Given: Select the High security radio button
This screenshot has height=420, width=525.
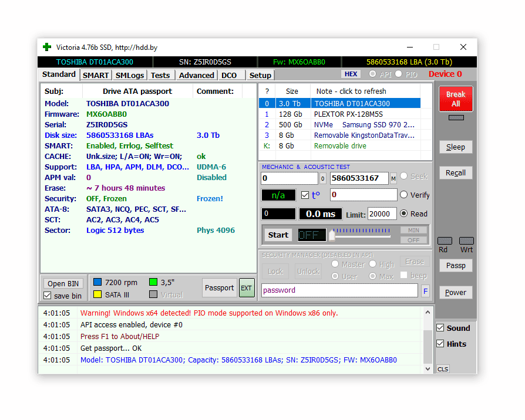Looking at the screenshot, I should (x=373, y=264).
